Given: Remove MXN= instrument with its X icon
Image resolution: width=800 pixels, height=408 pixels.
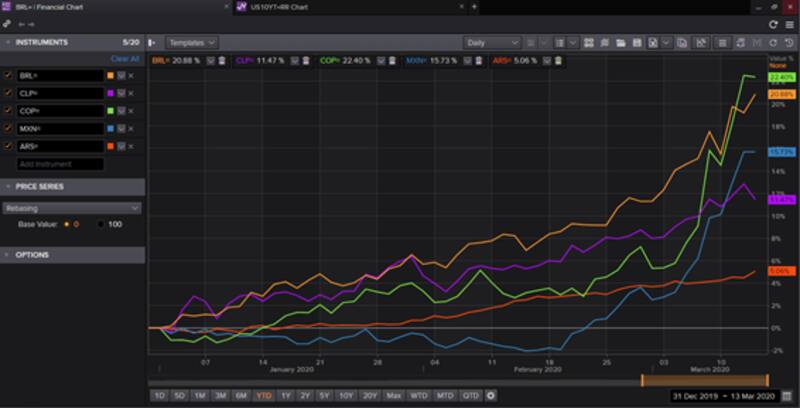Looking at the screenshot, I should click(x=130, y=129).
